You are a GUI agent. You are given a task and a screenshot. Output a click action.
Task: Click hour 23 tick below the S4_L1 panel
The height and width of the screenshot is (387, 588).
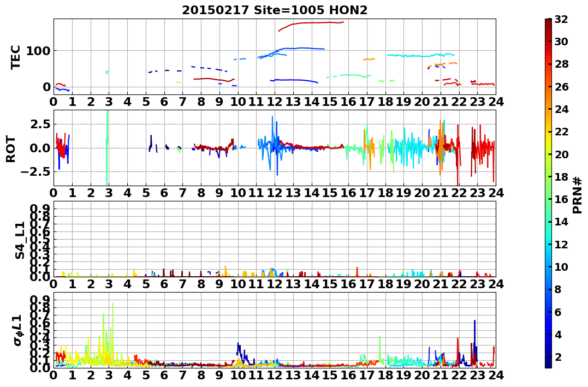coord(478,284)
